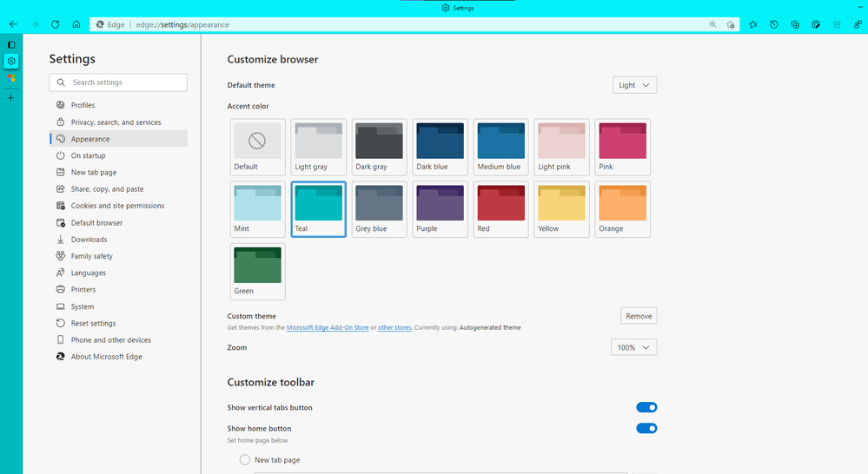Screen dimensions: 868x474
Task: Open Privacy, search, and services
Action: [x=118, y=122]
